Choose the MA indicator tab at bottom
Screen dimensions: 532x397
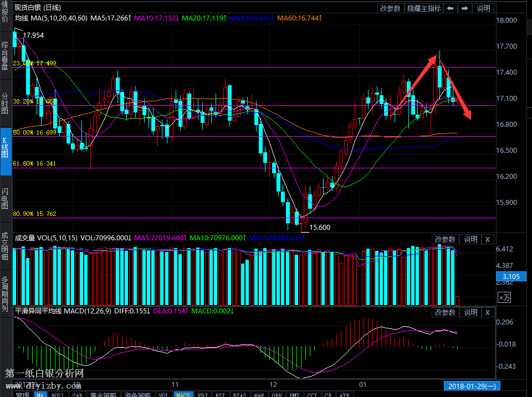(x=40, y=394)
